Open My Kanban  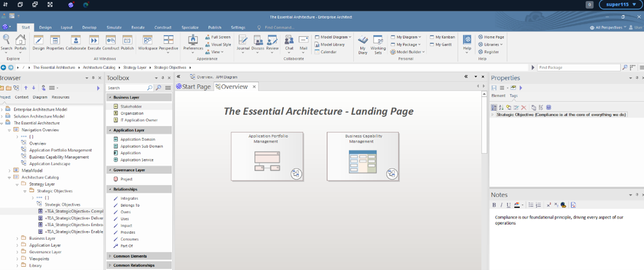(442, 37)
